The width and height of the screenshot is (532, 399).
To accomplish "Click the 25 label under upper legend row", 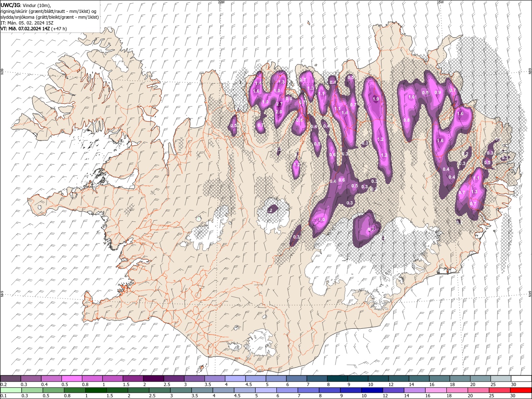I will [x=493, y=384].
